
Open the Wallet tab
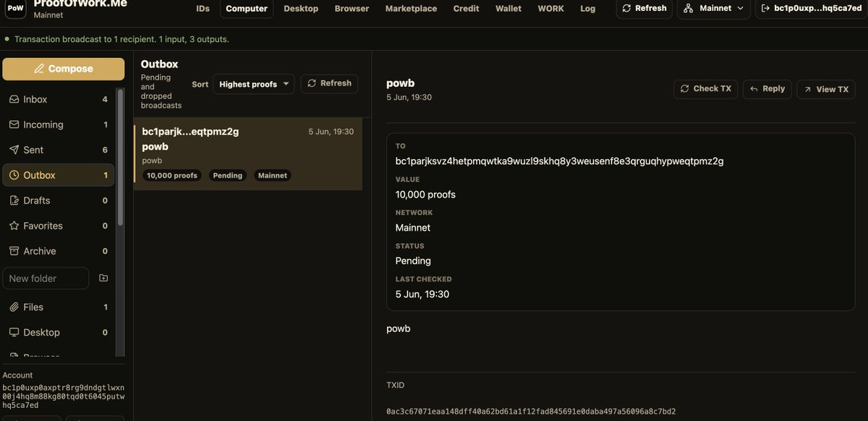[x=509, y=9]
